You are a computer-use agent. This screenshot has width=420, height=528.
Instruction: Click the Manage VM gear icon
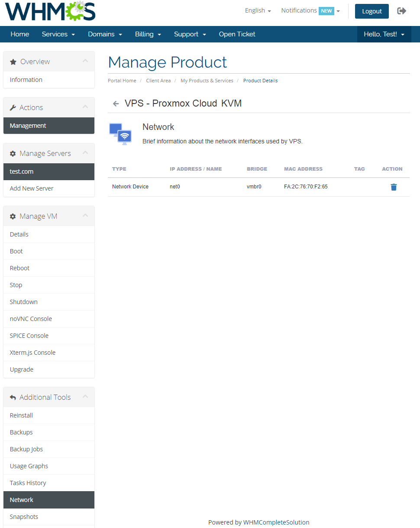click(x=13, y=217)
